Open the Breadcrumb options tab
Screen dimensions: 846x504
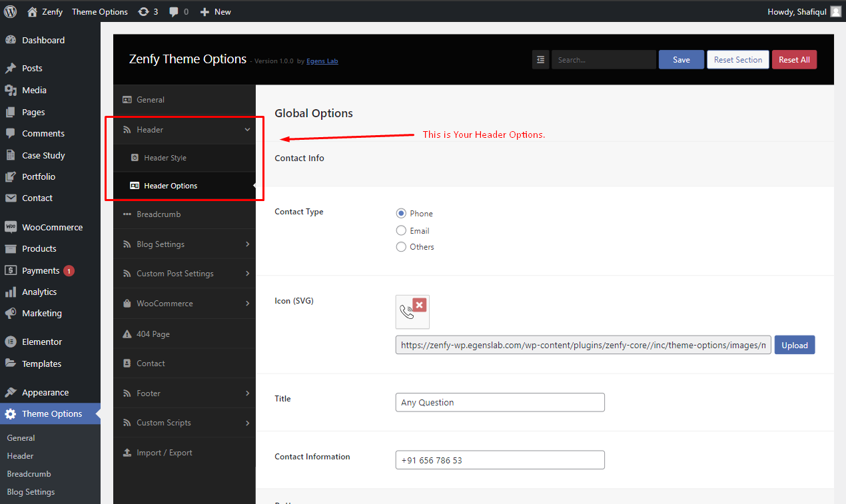click(185, 214)
